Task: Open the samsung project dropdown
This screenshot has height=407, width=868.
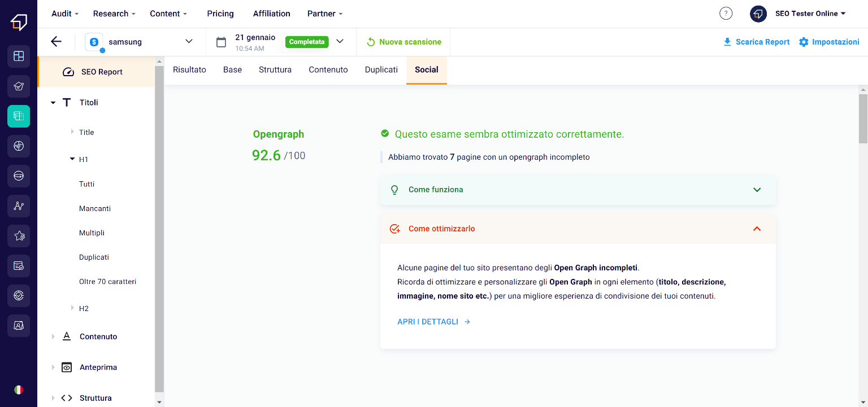Action: [x=189, y=42]
